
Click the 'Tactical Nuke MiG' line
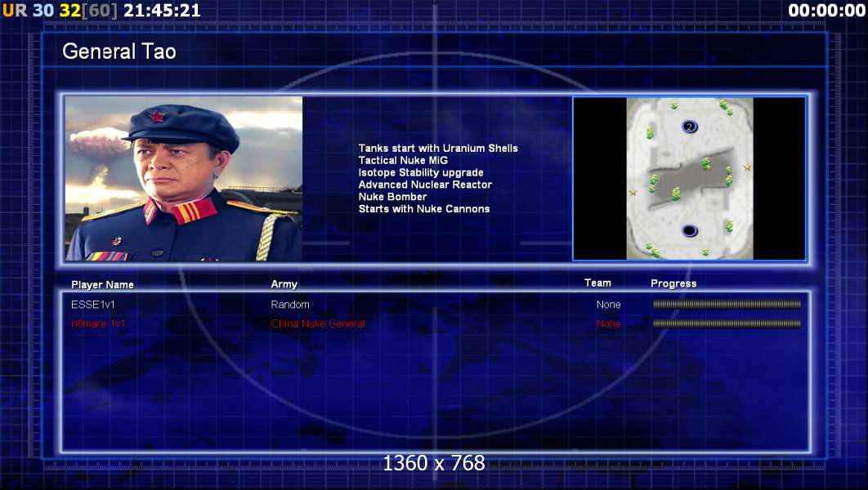coord(403,160)
